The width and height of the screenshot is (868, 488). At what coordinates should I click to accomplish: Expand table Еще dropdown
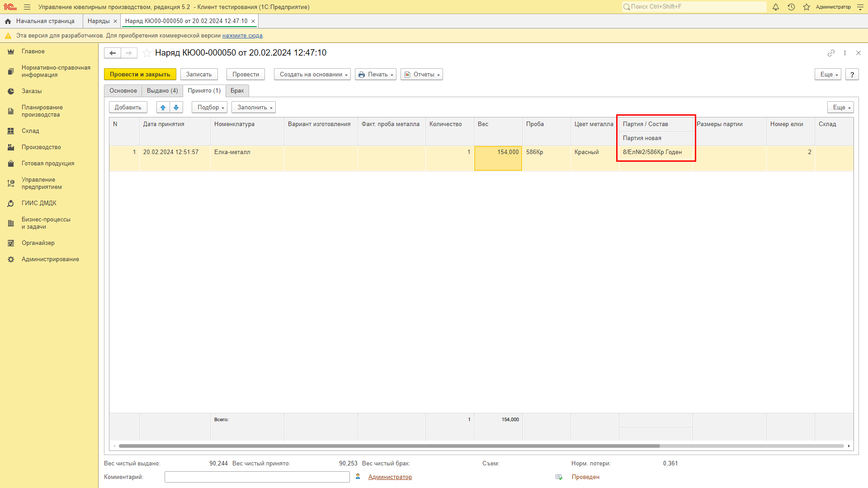pyautogui.click(x=841, y=108)
